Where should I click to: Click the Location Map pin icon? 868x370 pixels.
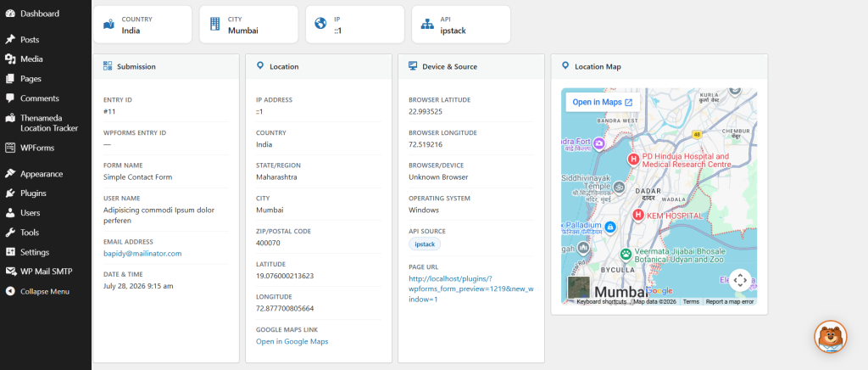[565, 66]
